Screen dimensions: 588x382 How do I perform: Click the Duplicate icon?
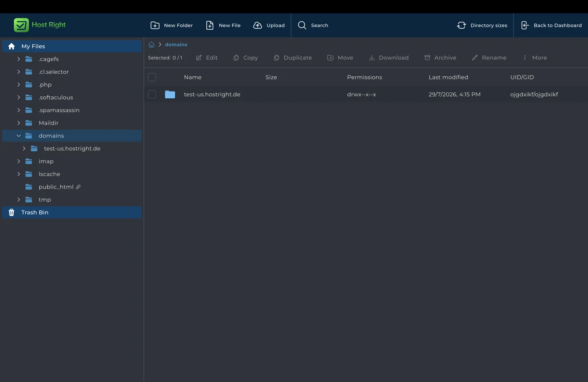coord(276,58)
